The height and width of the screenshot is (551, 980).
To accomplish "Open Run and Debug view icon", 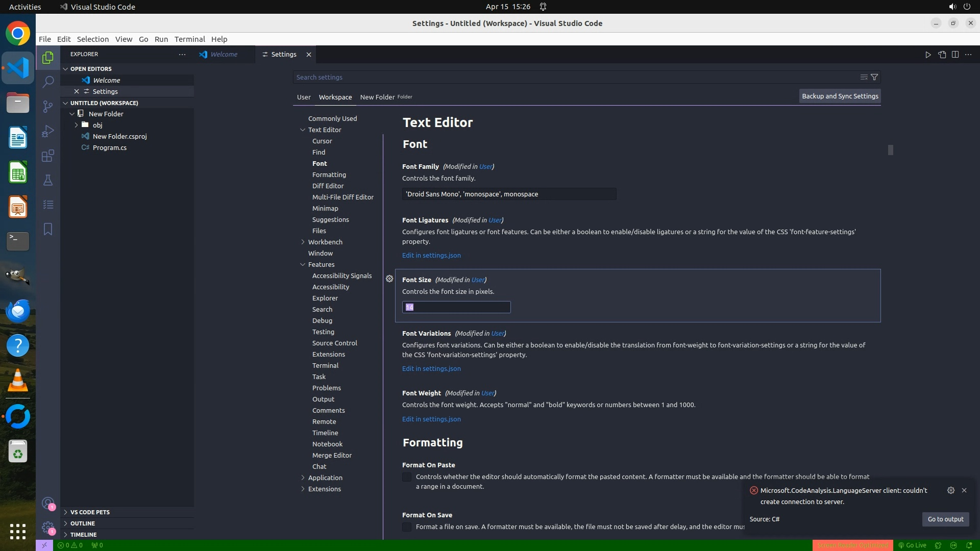I will pyautogui.click(x=48, y=131).
